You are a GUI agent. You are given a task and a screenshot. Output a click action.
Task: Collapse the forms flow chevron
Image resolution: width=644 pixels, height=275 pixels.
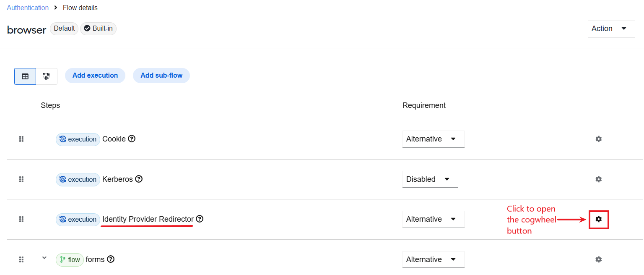pyautogui.click(x=44, y=258)
